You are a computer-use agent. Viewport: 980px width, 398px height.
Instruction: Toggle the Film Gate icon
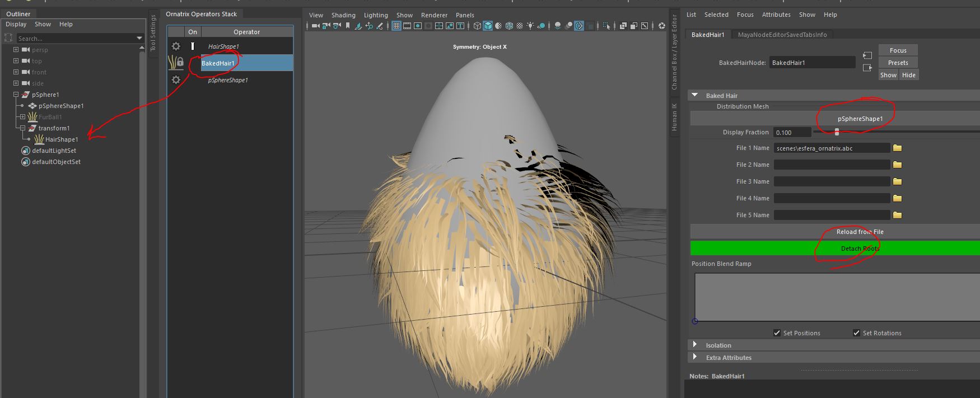coord(407,26)
